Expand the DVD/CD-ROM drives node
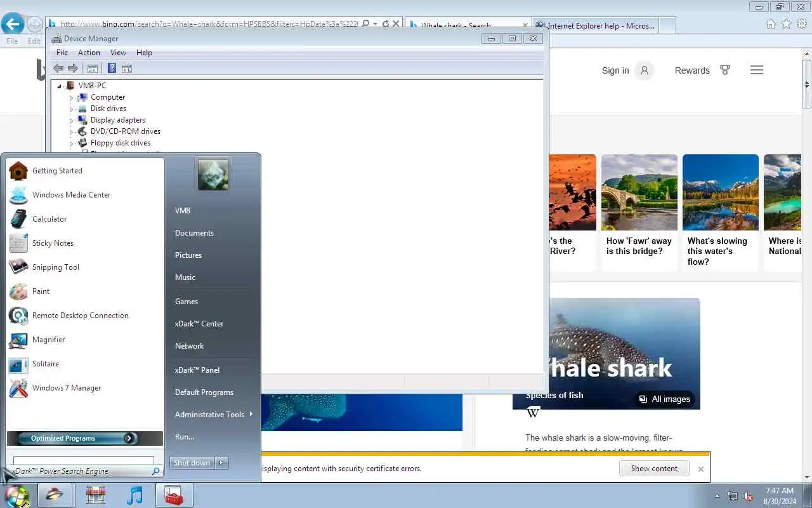Image resolution: width=812 pixels, height=508 pixels. (x=72, y=132)
